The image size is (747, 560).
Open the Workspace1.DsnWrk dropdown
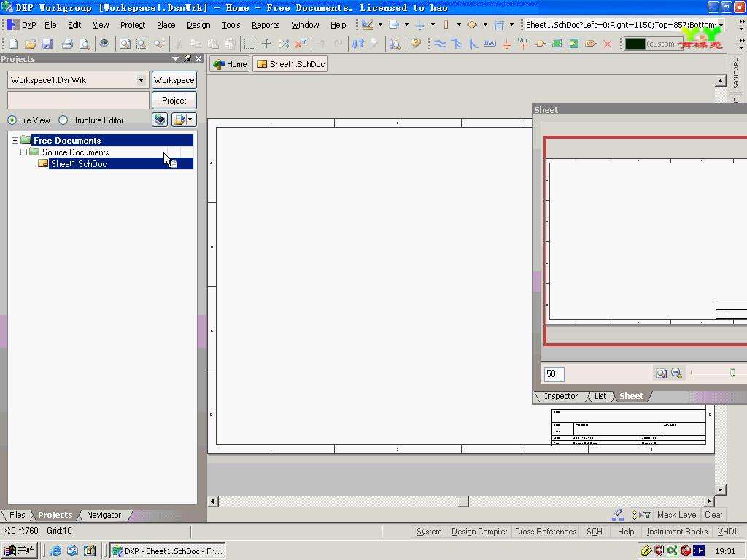tap(141, 80)
